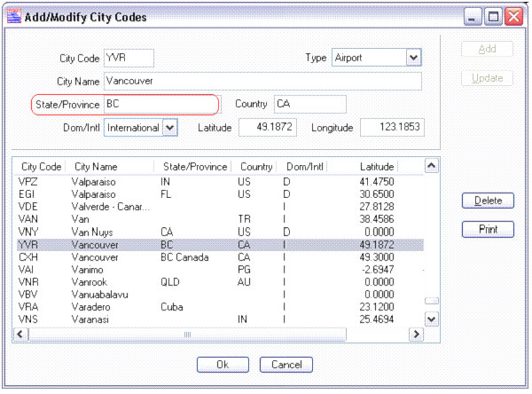Select the Longitude input field

coord(392,128)
